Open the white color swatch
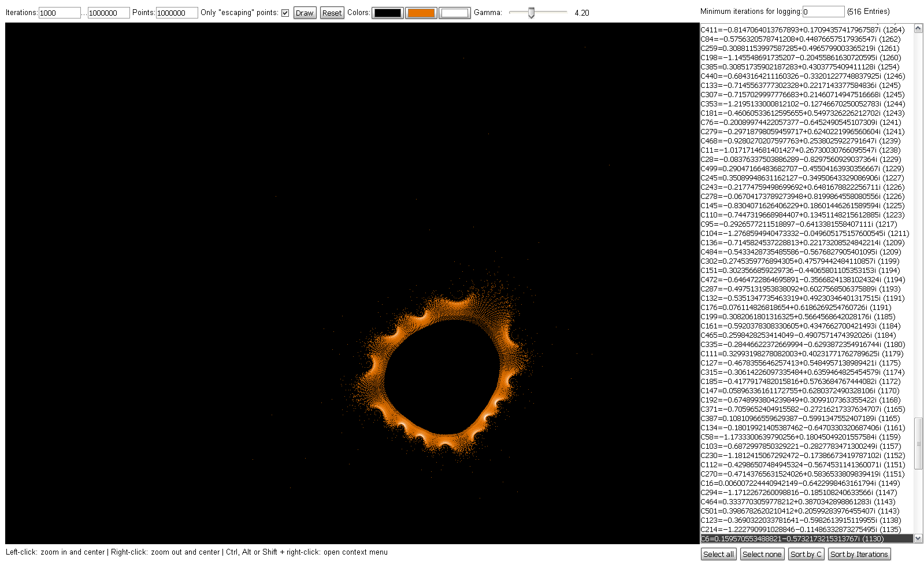Viewport: 924px width, 565px height. [454, 13]
